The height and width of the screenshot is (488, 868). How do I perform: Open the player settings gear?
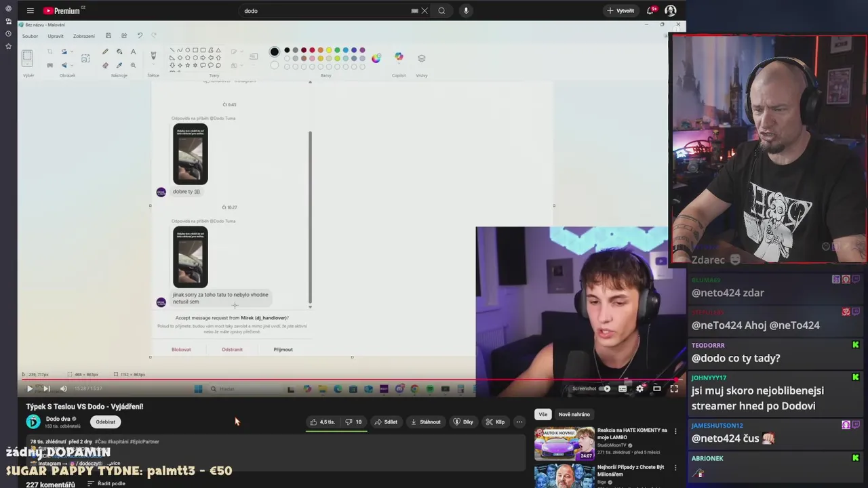point(639,388)
